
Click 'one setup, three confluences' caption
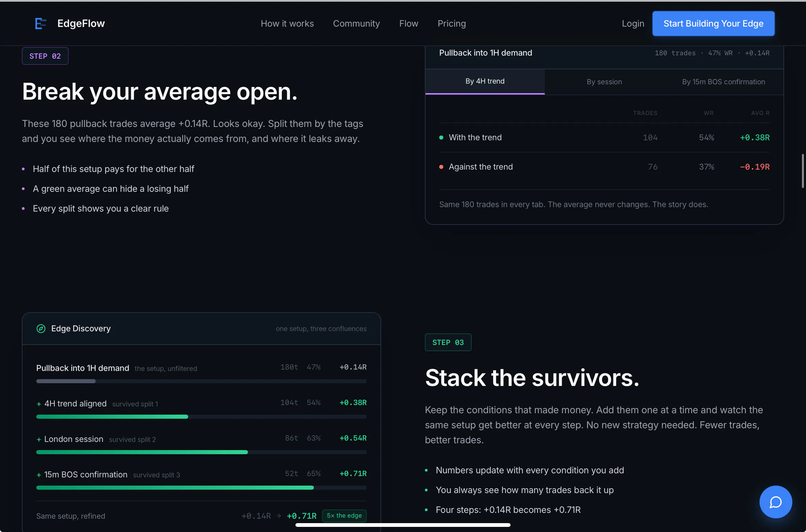pyautogui.click(x=321, y=329)
